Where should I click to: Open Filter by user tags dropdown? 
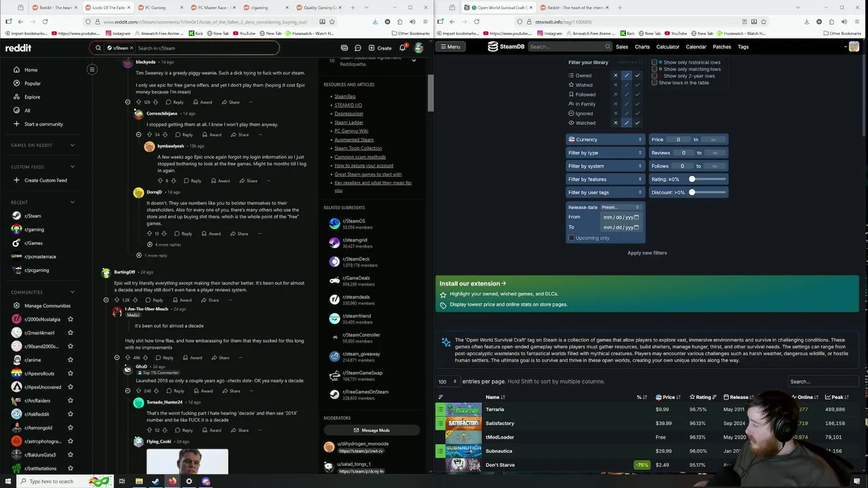pos(605,192)
